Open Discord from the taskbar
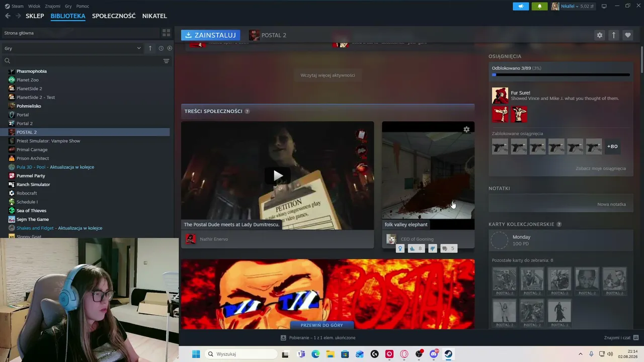The image size is (644, 362). [x=434, y=354]
